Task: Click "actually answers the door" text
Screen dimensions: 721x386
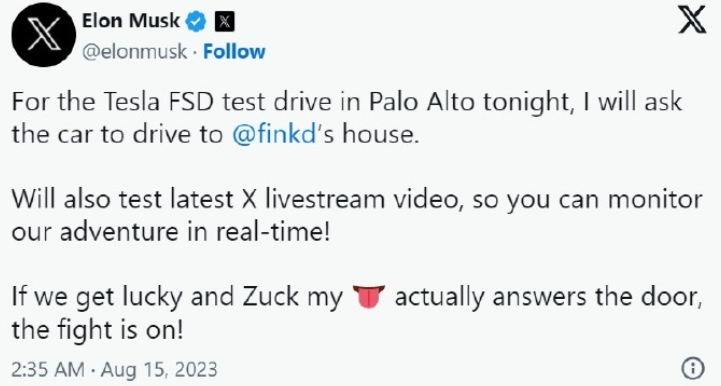Action: 549,298
